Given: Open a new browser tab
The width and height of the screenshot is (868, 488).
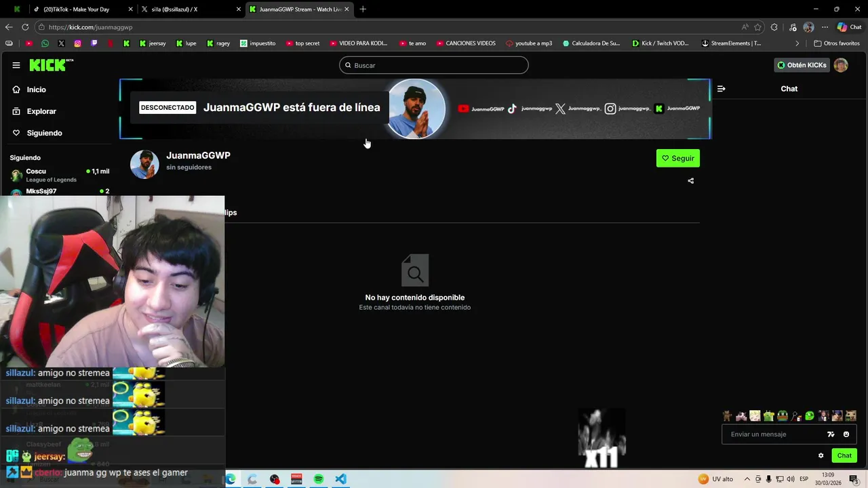Looking at the screenshot, I should 363,9.
